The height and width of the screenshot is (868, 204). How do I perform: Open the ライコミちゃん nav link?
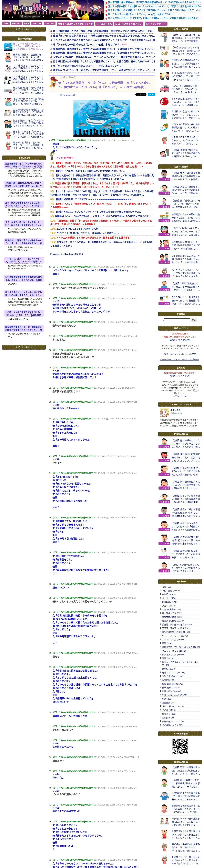click(104, 24)
